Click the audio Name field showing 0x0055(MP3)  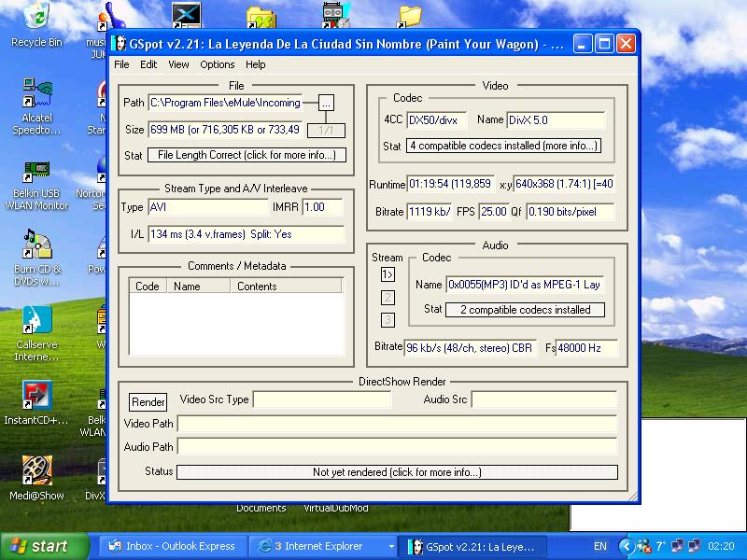pos(525,285)
